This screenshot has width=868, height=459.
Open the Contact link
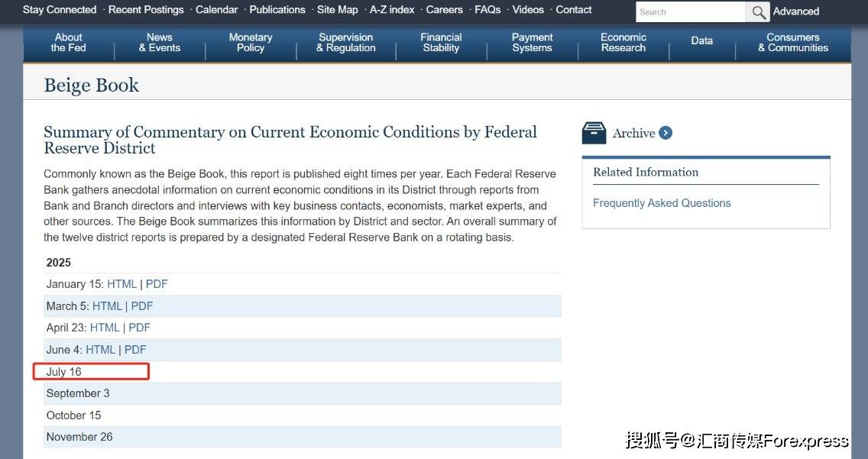pyautogui.click(x=574, y=9)
